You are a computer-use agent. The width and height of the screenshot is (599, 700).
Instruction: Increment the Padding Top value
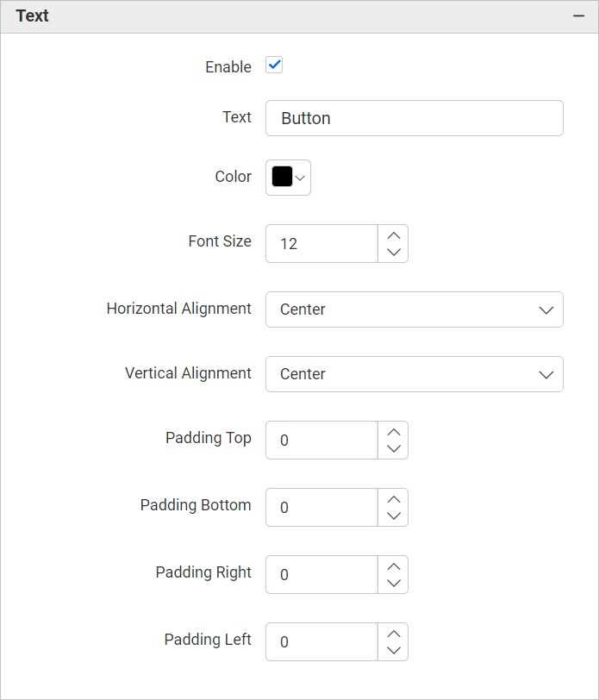point(393,430)
